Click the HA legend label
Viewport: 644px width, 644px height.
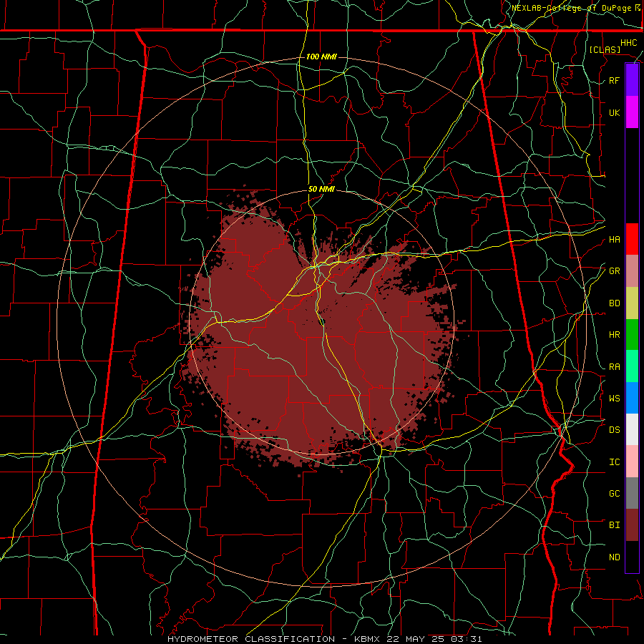(x=614, y=240)
